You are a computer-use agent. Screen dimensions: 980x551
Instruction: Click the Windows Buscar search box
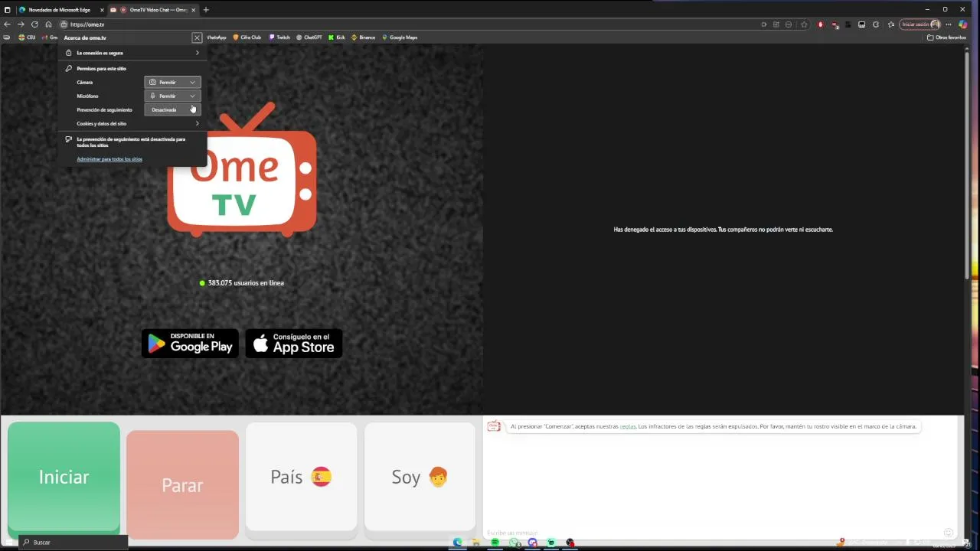click(73, 543)
